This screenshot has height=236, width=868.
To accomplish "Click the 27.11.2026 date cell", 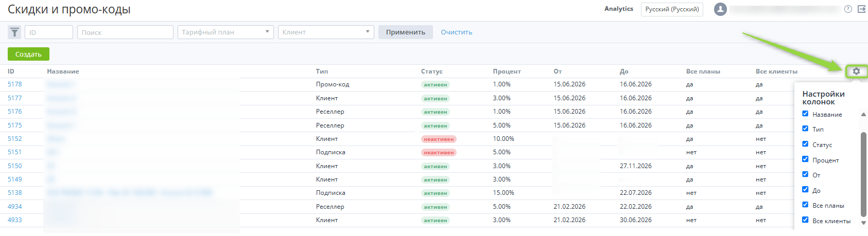I will [x=636, y=166].
